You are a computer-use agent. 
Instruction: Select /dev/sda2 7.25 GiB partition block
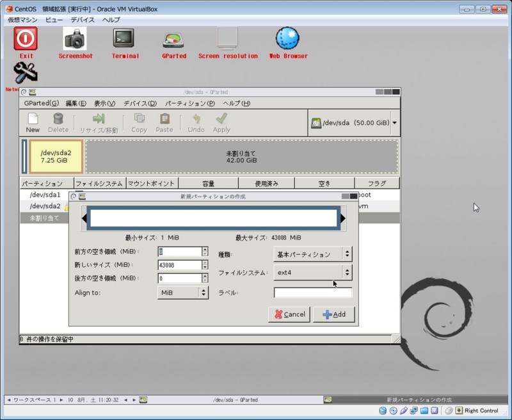pyautogui.click(x=56, y=156)
